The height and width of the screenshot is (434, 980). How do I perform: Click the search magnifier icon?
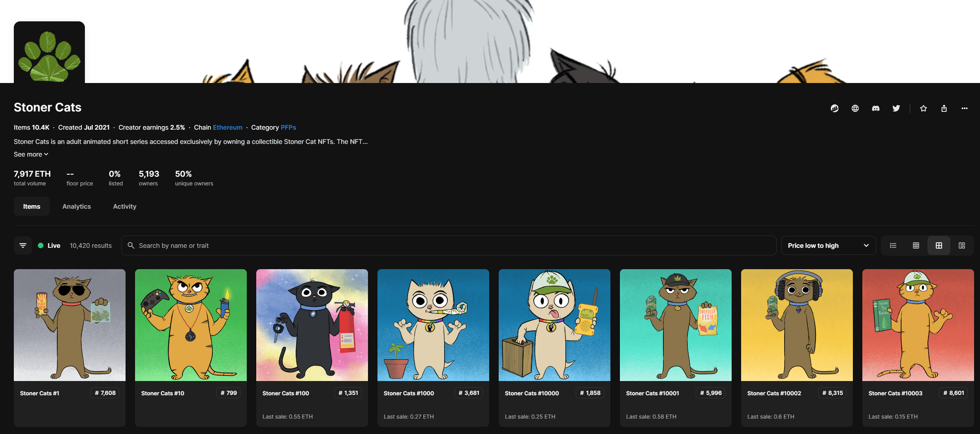coord(131,245)
